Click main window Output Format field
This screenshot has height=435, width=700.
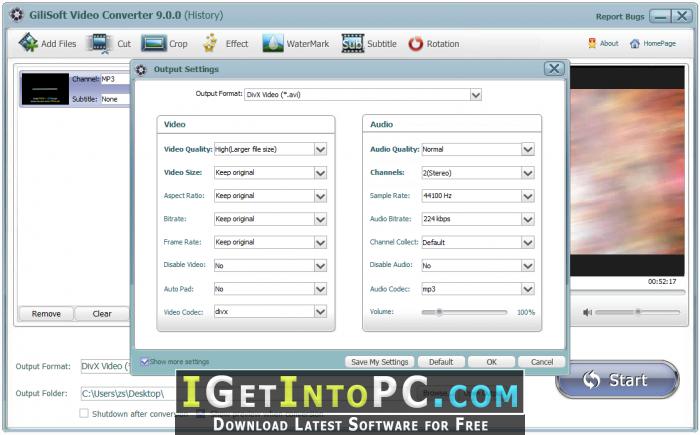coord(105,366)
